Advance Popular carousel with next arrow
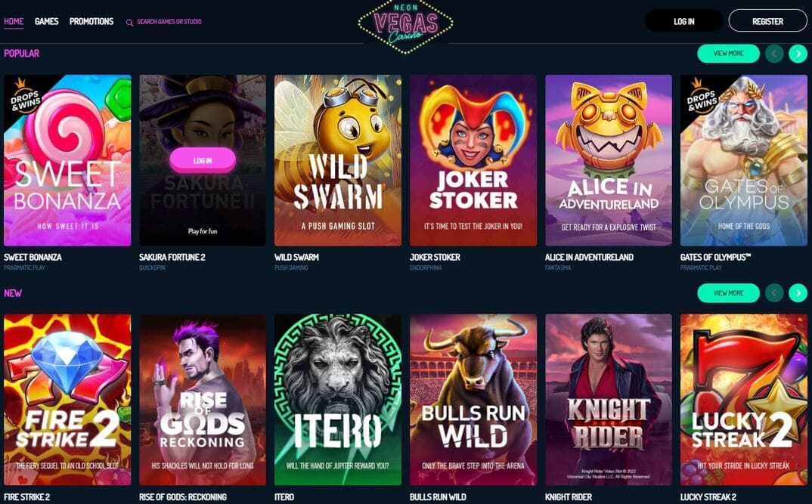The width and height of the screenshot is (812, 504). click(x=798, y=54)
